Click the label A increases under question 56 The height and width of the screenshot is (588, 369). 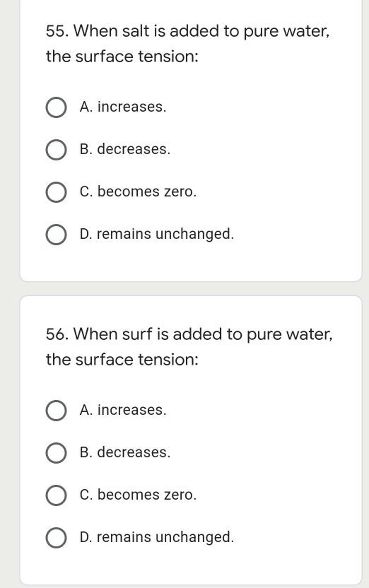pyautogui.click(x=123, y=411)
